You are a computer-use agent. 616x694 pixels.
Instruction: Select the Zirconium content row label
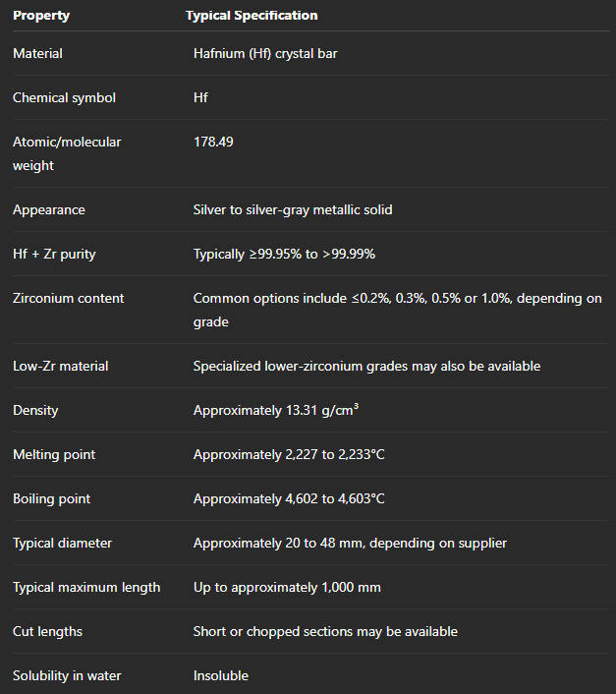click(68, 298)
